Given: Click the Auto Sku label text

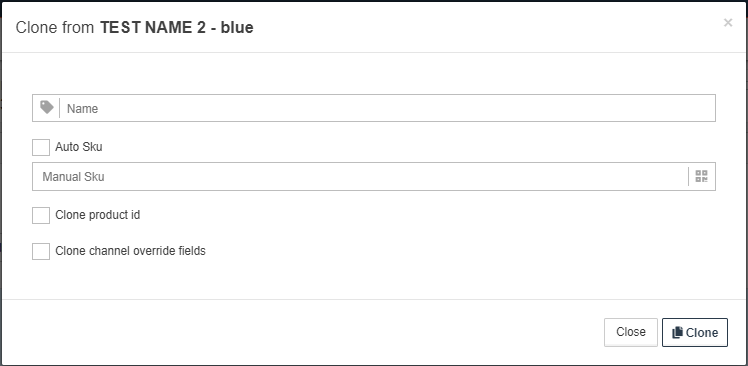Looking at the screenshot, I should pos(79,146).
